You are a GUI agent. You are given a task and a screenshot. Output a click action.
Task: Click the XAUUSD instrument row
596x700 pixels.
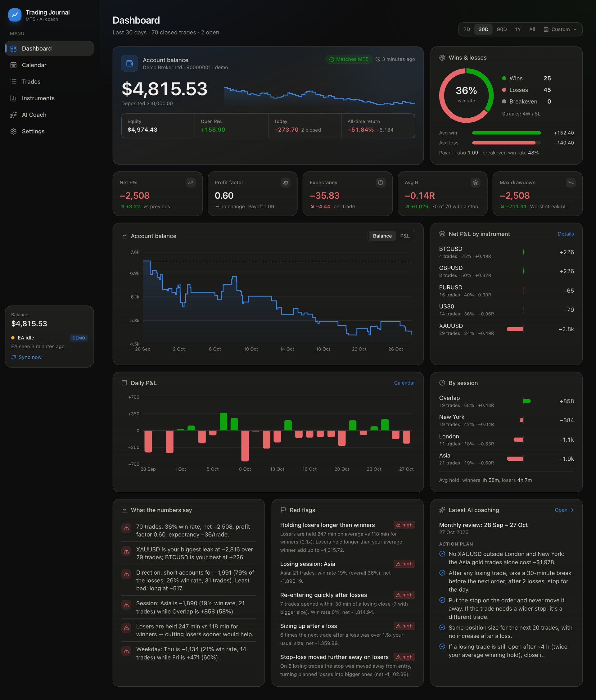click(506, 329)
